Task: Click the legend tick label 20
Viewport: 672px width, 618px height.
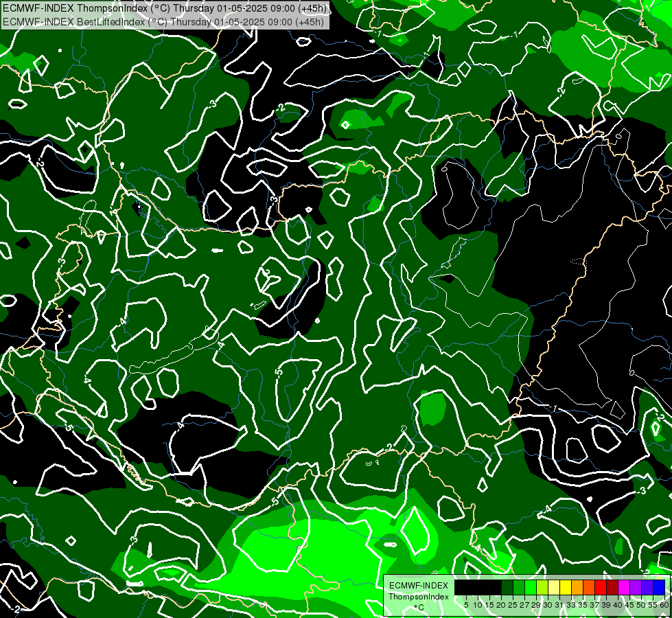Action: coord(501,605)
